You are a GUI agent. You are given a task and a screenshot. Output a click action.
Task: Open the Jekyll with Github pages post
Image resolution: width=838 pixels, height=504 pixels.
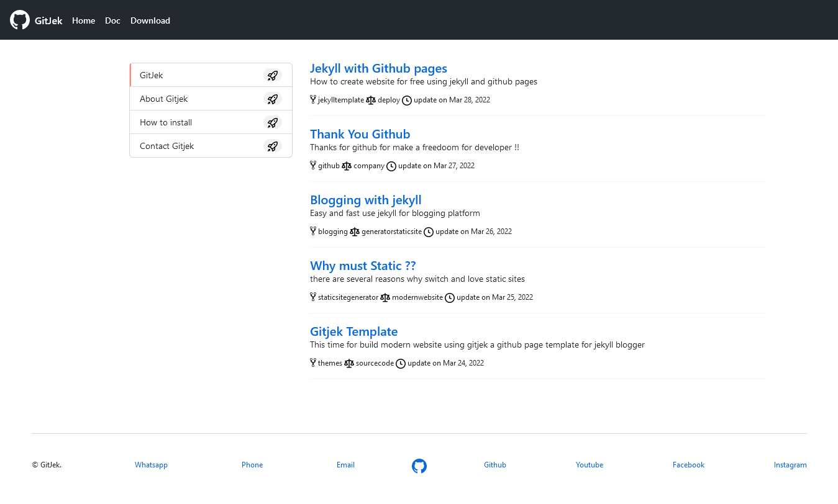point(378,68)
